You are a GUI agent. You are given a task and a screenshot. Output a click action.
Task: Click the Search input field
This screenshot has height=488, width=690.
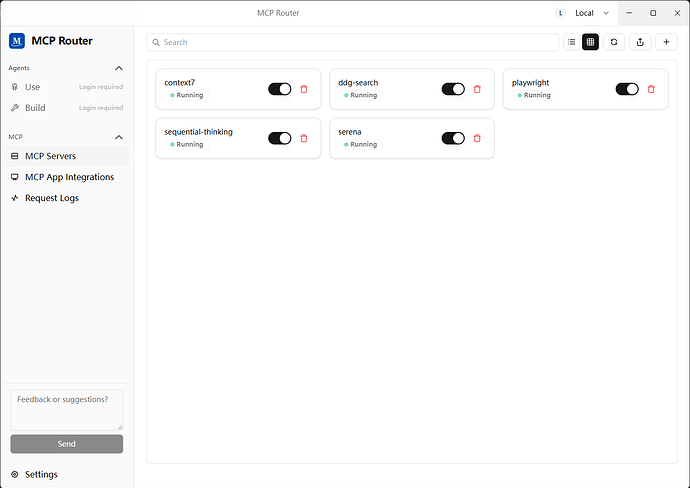tap(352, 42)
